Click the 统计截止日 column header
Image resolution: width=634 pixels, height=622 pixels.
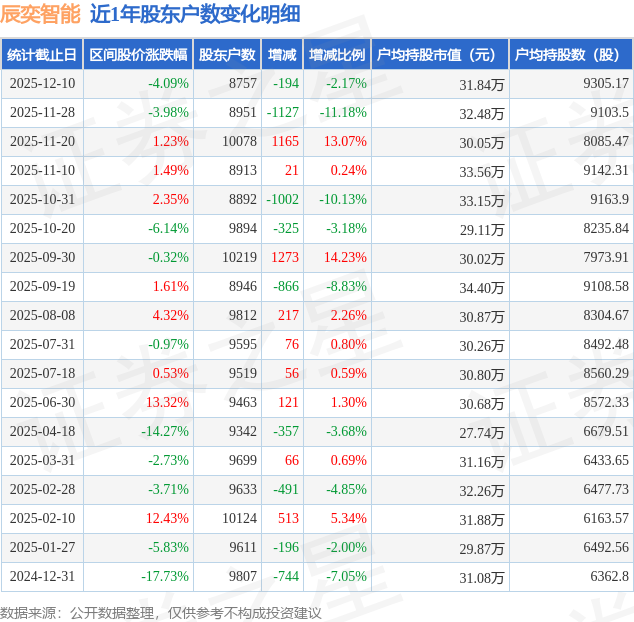42,55
